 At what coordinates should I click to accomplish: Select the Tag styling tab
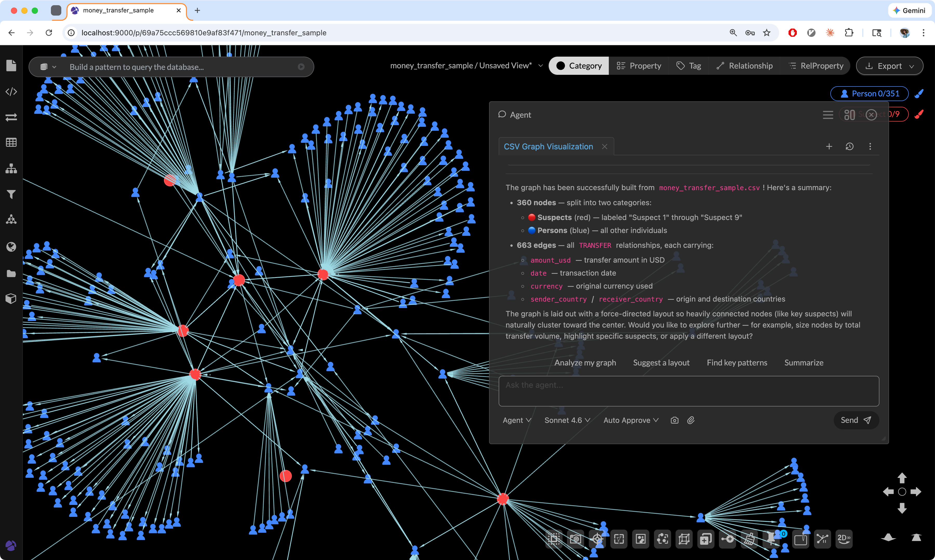click(689, 66)
